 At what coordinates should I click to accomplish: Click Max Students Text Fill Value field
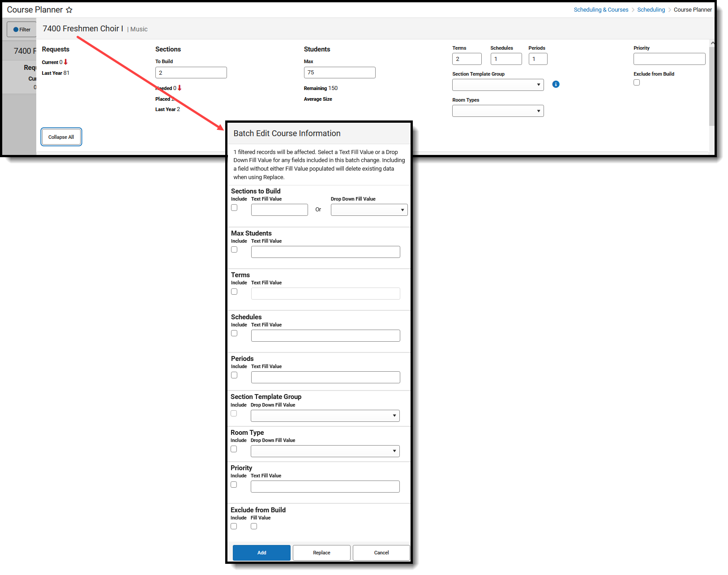coord(325,252)
